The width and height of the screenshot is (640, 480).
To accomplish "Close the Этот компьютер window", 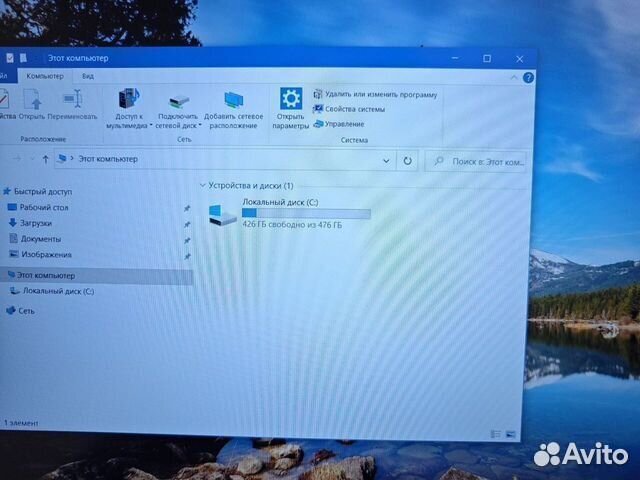I will coord(520,59).
